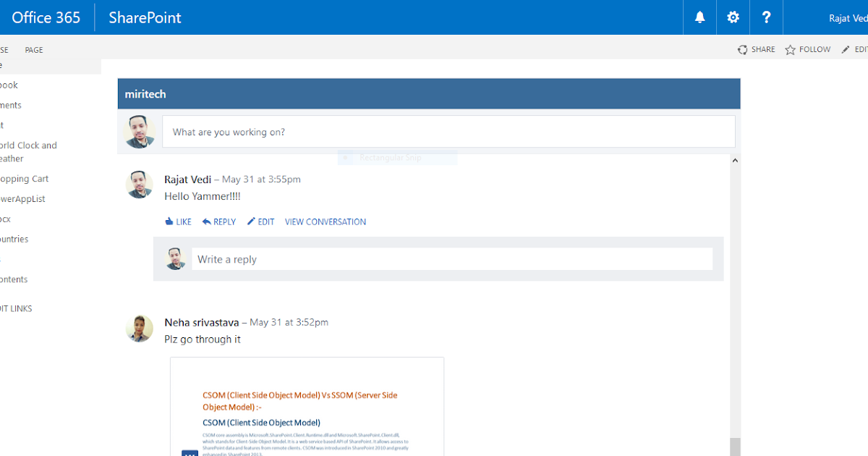Click Rajat Vedi's profile avatar
Viewport: 868px width, 456px height.
pos(139,184)
